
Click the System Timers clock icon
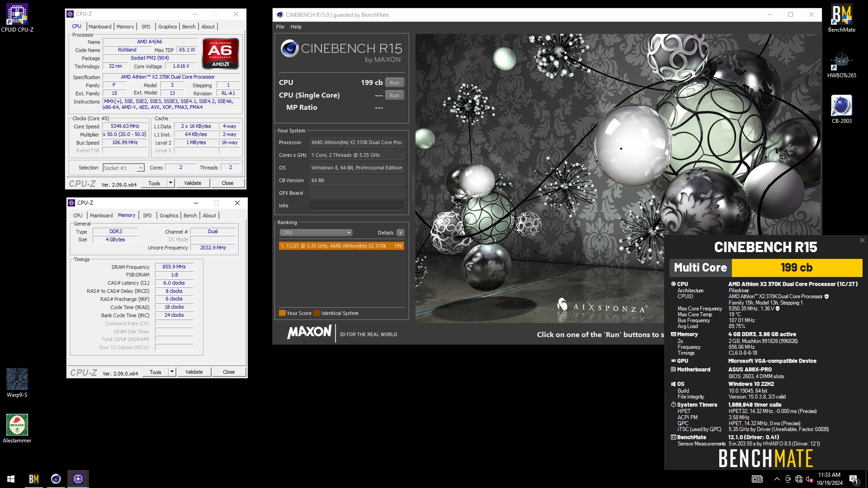coord(673,405)
